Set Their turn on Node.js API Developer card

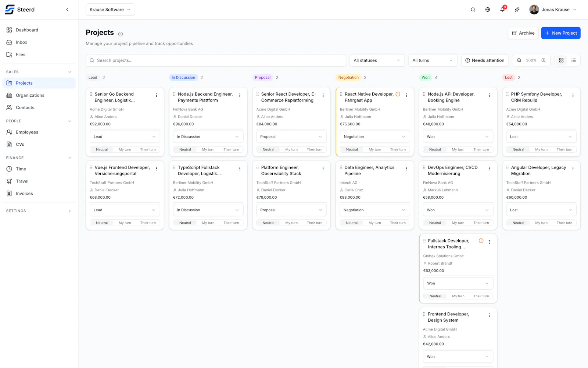[x=481, y=149]
